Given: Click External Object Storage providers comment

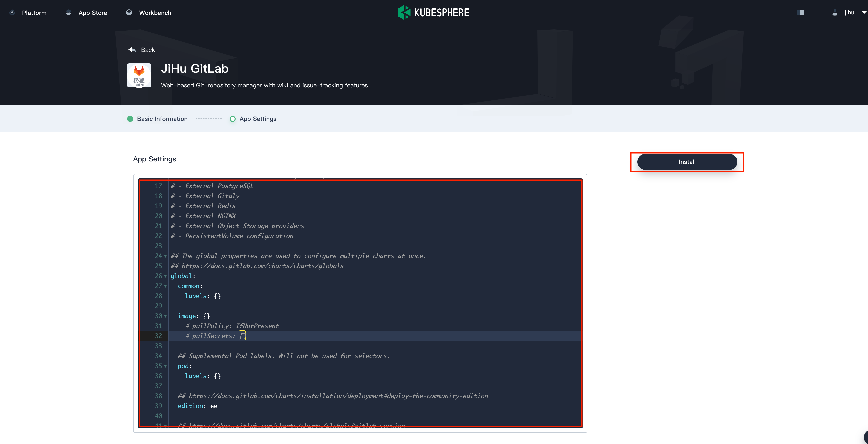Looking at the screenshot, I should (x=237, y=226).
